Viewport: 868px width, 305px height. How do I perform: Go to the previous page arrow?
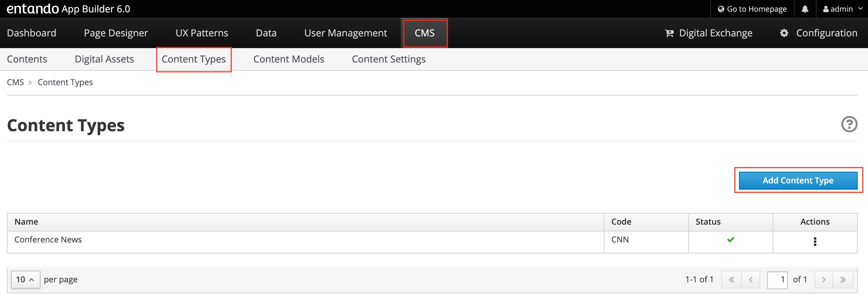751,280
